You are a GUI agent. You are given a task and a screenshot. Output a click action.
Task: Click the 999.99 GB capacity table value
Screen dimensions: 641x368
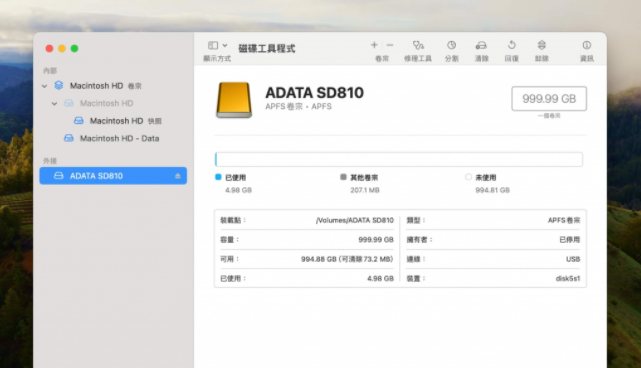(x=376, y=240)
